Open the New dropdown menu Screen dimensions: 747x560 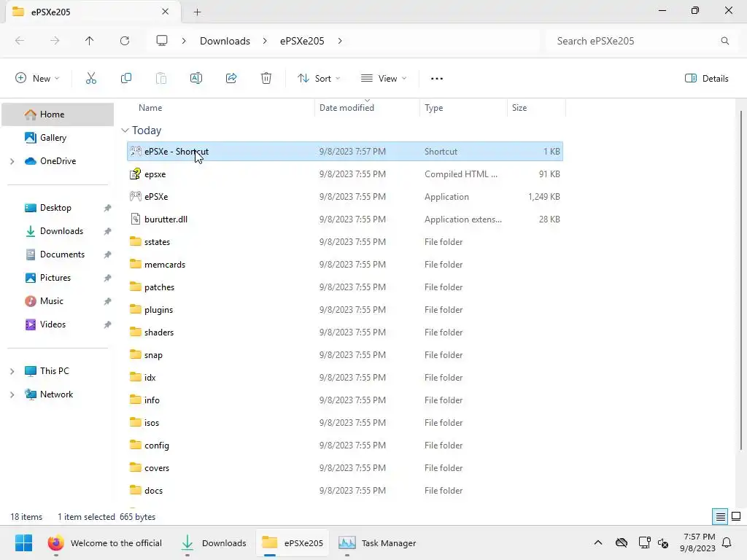(x=37, y=79)
